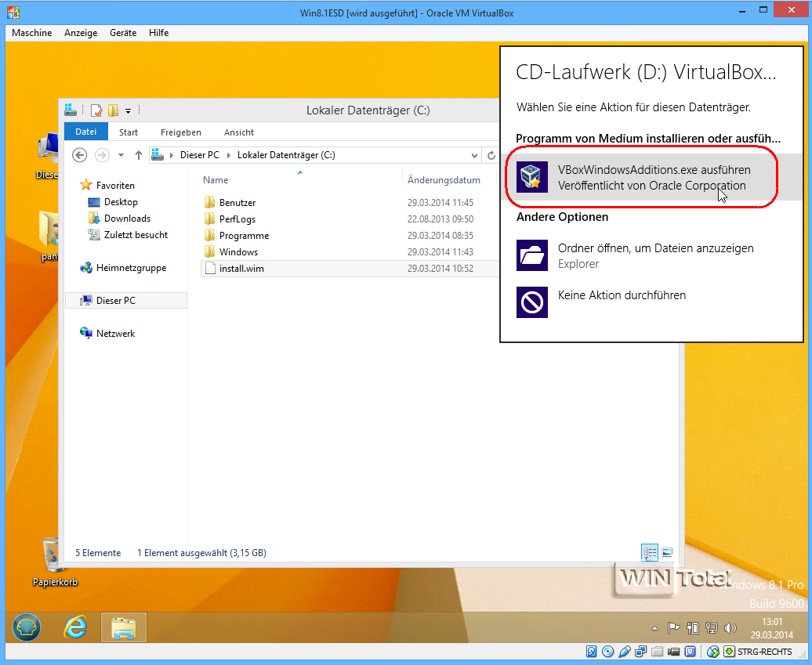Select 'Dieser PC' in the navigation pane
Image resolution: width=812 pixels, height=665 pixels.
point(126,301)
